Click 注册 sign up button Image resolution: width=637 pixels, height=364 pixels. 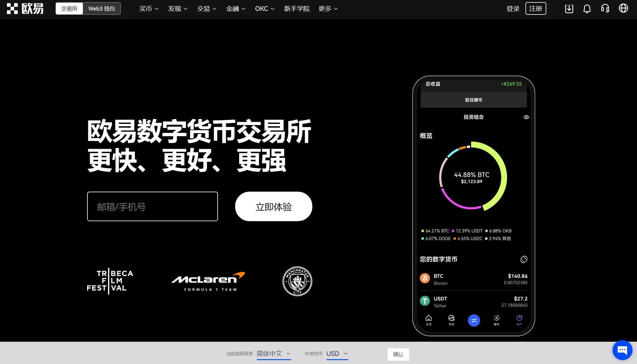point(536,9)
